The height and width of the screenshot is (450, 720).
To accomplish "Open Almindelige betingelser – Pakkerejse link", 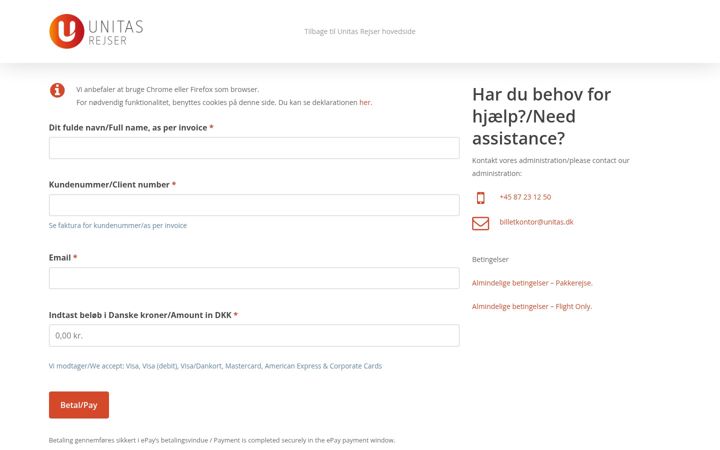I will coord(532,283).
